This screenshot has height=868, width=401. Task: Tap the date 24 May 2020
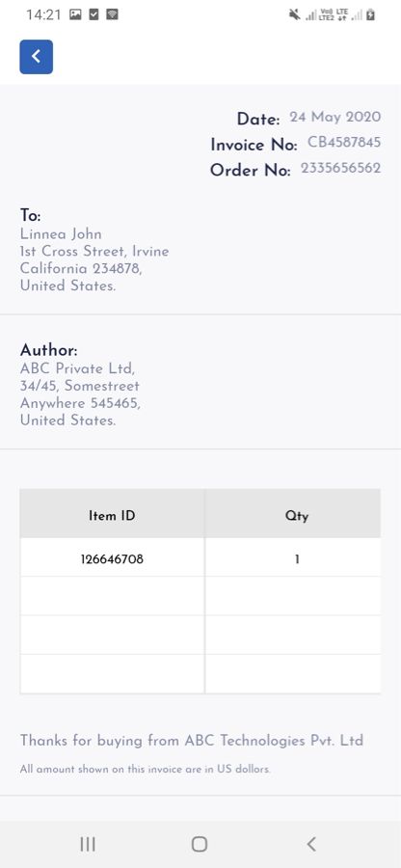[x=335, y=118]
